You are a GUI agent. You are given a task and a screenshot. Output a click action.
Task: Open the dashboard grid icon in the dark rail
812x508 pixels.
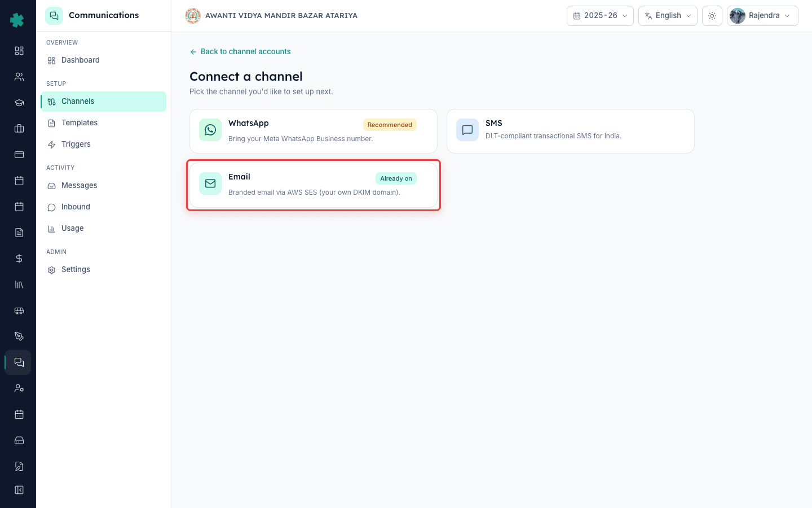coord(19,51)
